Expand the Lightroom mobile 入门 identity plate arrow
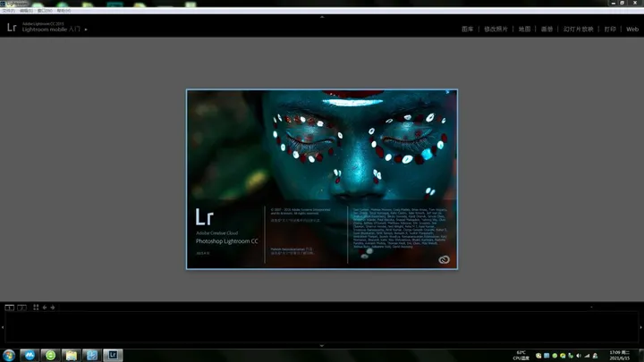This screenshot has width=644, height=362. tap(86, 29)
